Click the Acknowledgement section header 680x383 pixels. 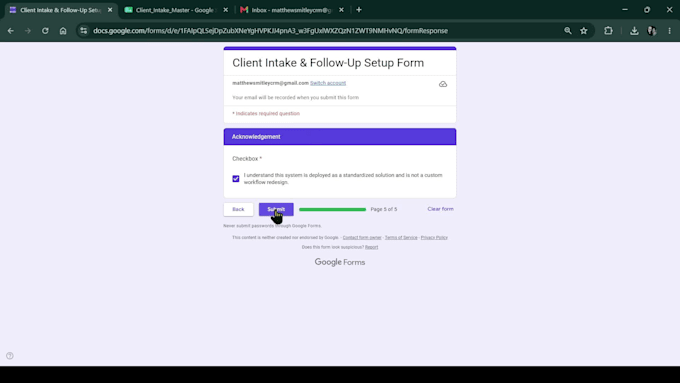click(x=340, y=137)
